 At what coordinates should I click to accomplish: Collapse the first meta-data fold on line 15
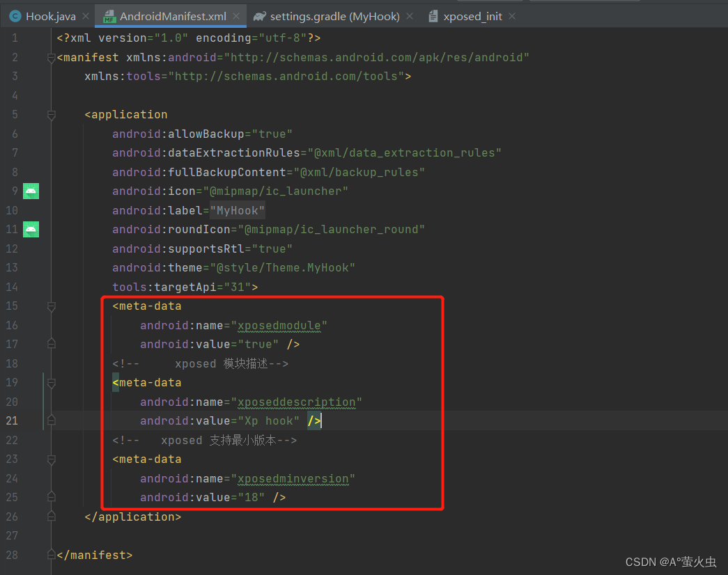(52, 307)
